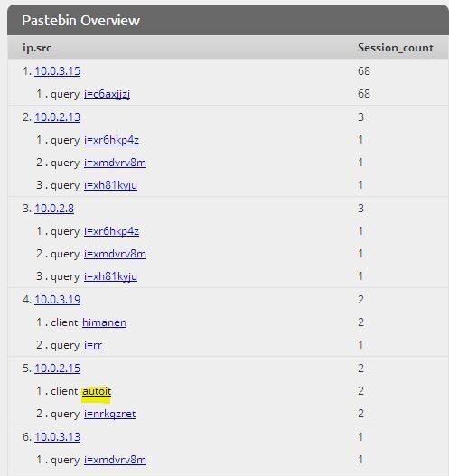Open i=xh81kyju query under 10.0.2.8

point(110,276)
